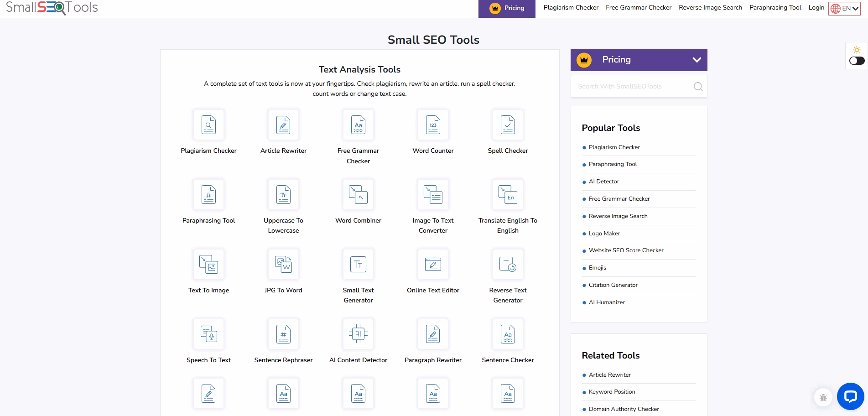
Task: Click the bug report icon
Action: pyautogui.click(x=823, y=398)
